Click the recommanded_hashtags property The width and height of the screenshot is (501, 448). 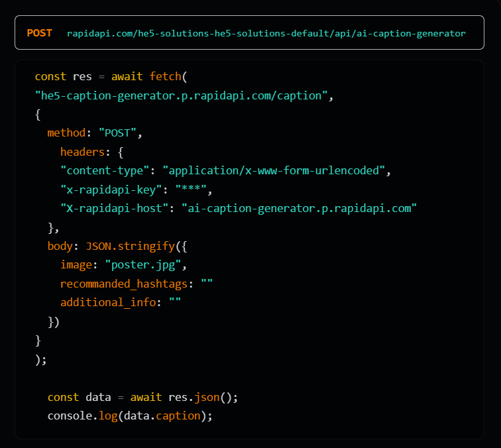[x=124, y=284]
